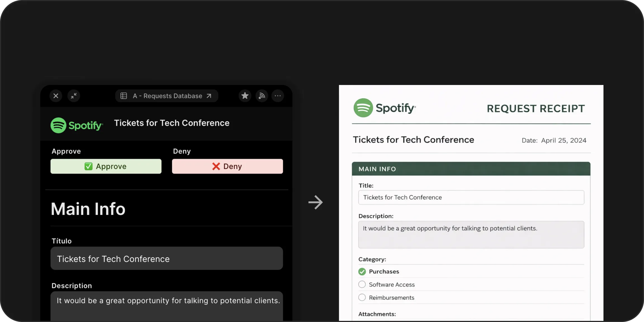The width and height of the screenshot is (644, 322).
Task: Select the Reimbursements radio option
Action: click(x=362, y=297)
